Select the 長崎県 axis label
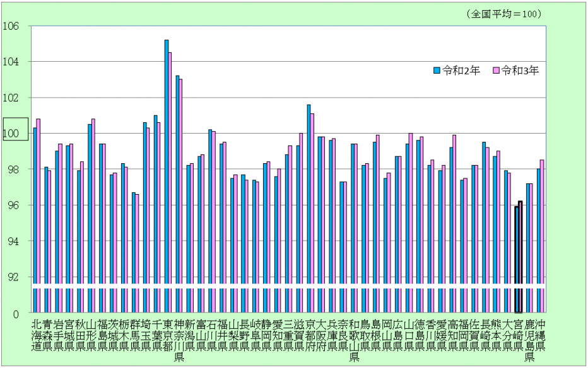Image resolution: width=588 pixels, height=368 pixels. tap(486, 335)
